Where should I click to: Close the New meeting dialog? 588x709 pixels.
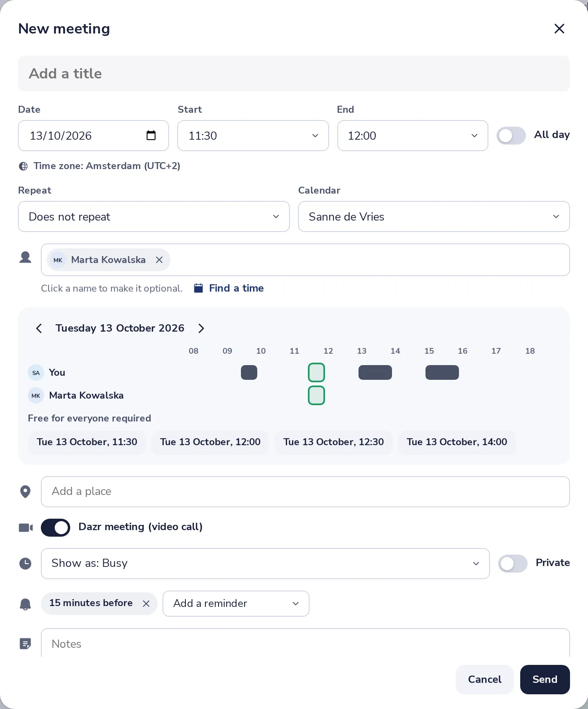pos(559,29)
